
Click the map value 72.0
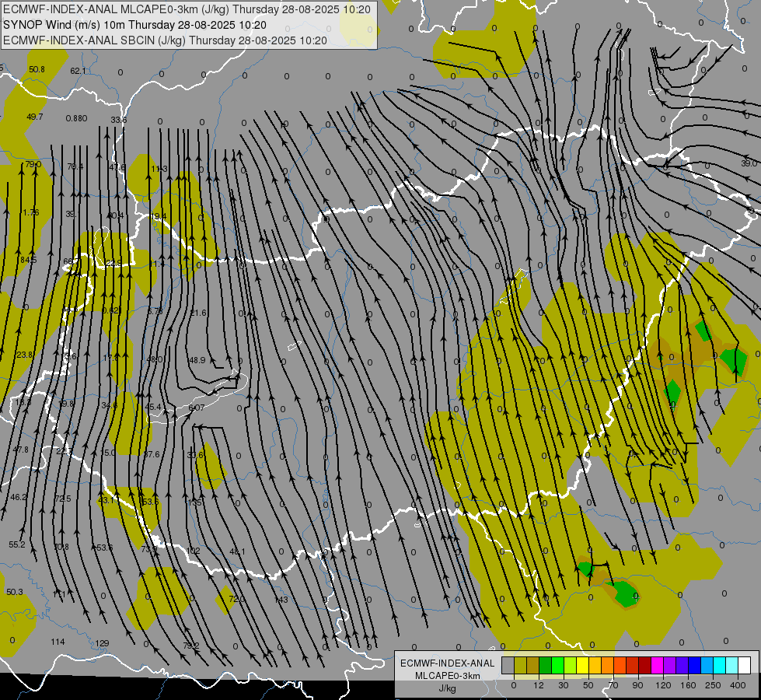[x=237, y=599]
